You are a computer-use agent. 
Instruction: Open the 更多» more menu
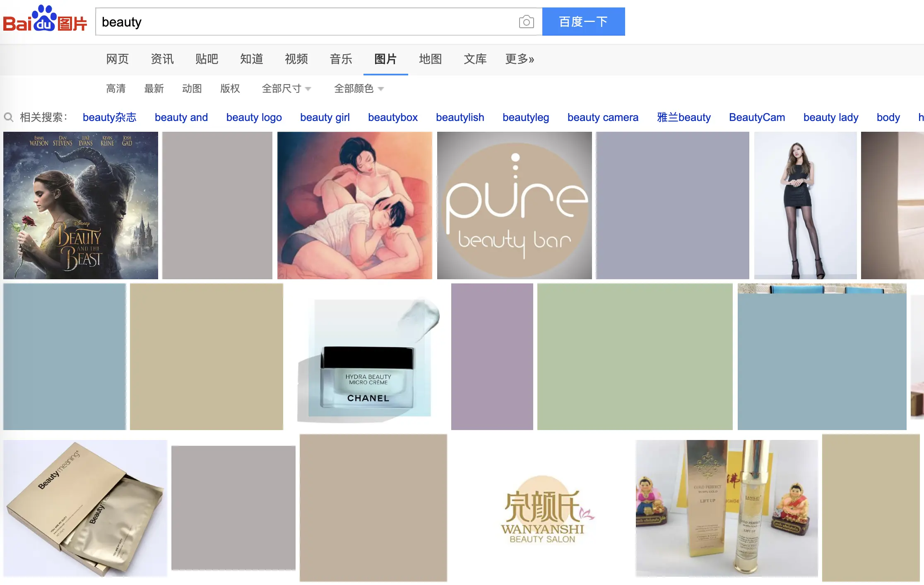tap(519, 59)
